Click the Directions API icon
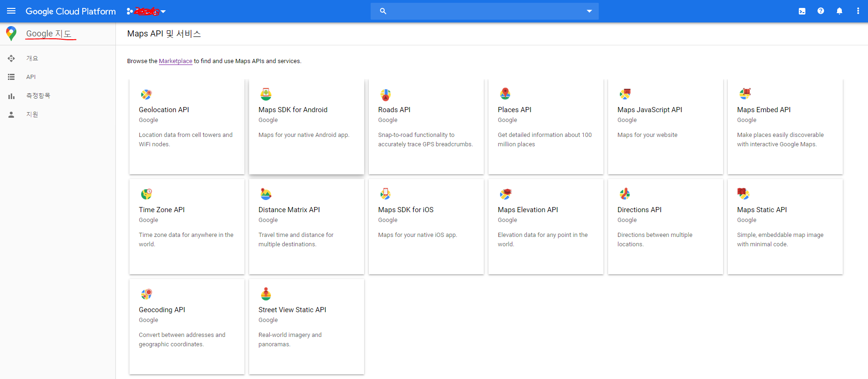 pos(625,194)
